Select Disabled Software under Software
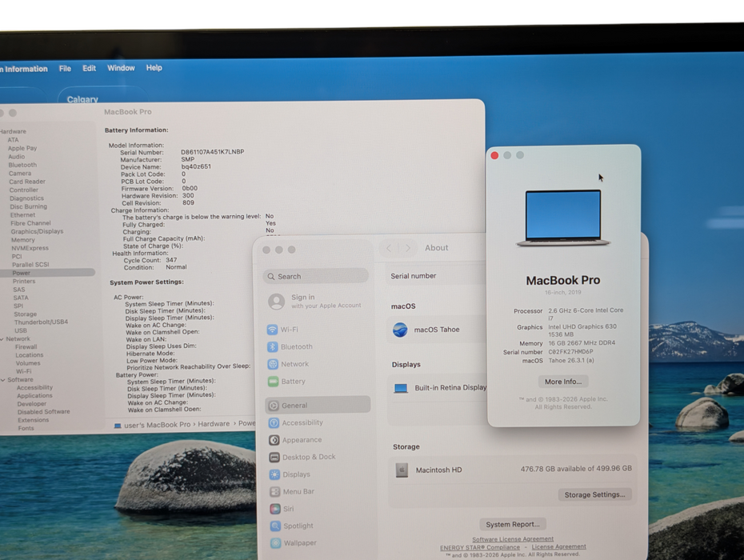 click(x=44, y=412)
